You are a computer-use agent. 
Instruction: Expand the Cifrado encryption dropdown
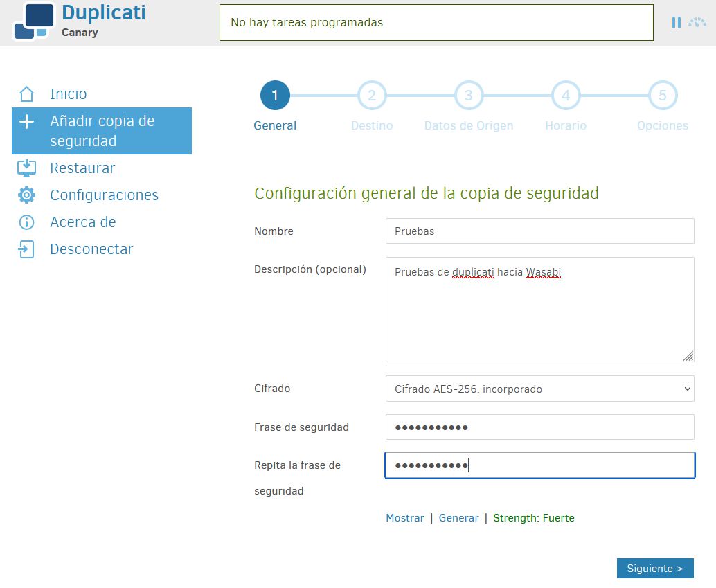pyautogui.click(x=539, y=389)
